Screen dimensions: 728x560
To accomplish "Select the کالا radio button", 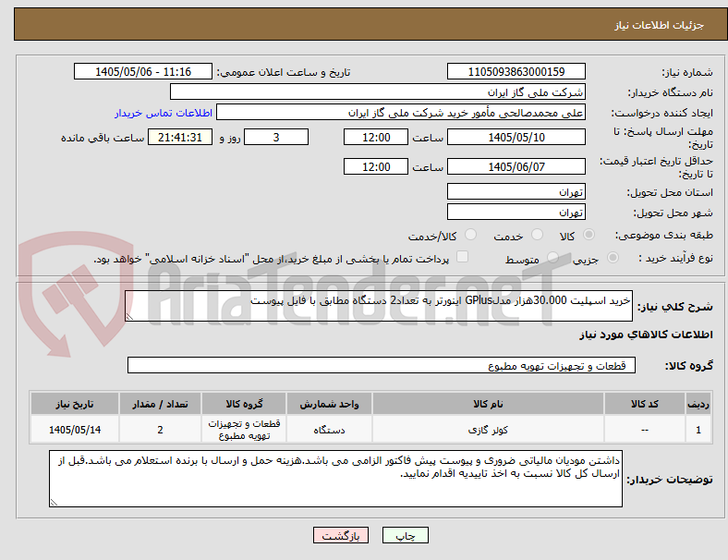I will 588,235.
